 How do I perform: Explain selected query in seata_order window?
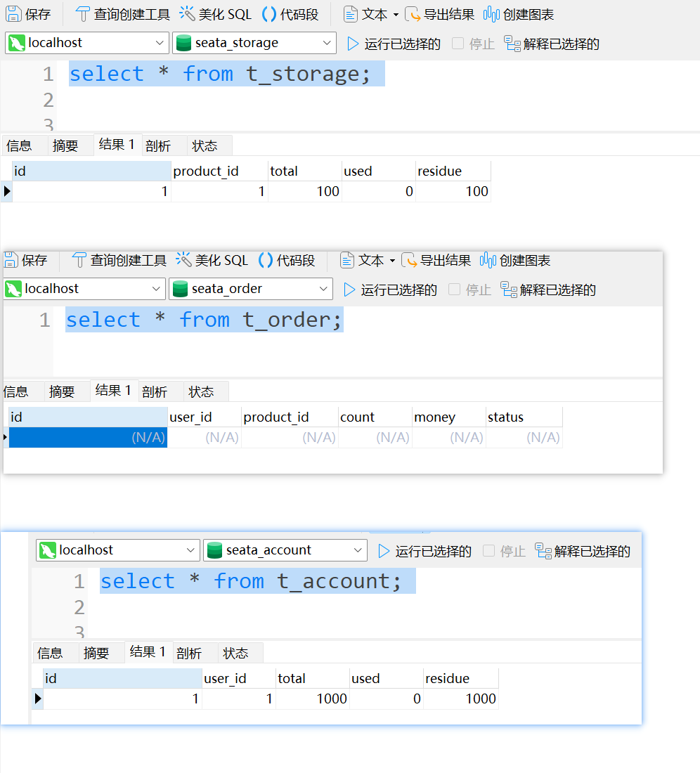pos(548,290)
